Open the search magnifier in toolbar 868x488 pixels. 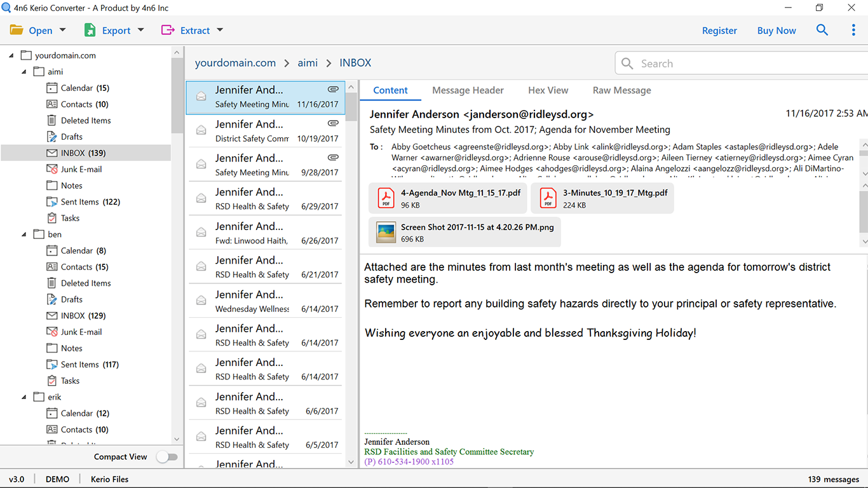coord(822,30)
